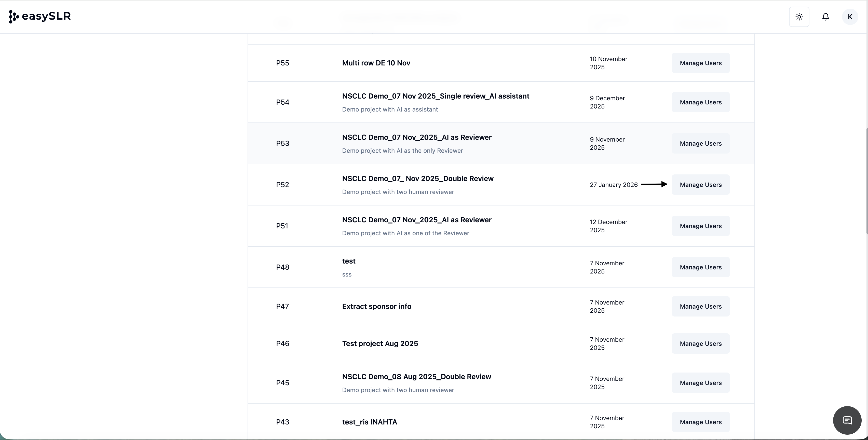Image resolution: width=868 pixels, height=440 pixels.
Task: Select the P52 project row ID
Action: click(282, 185)
